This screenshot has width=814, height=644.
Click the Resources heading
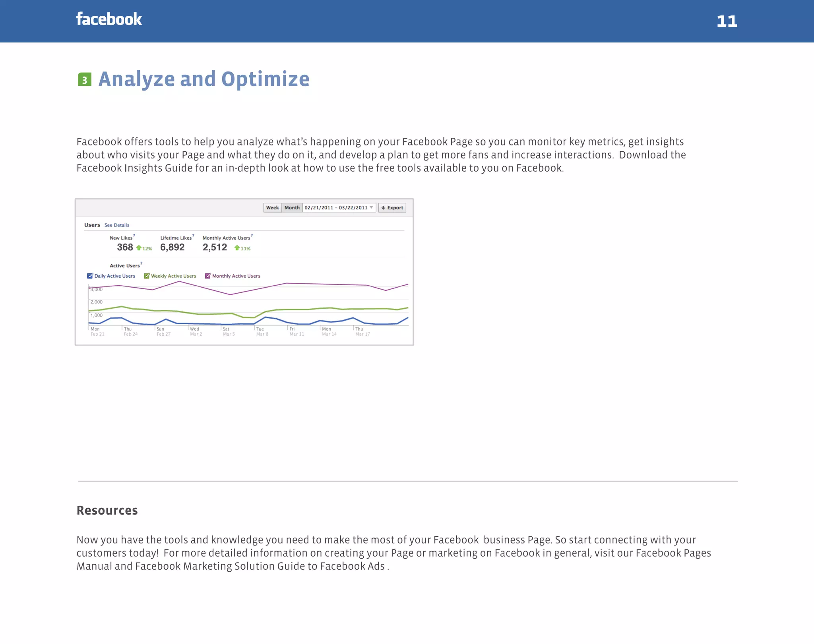click(x=107, y=511)
